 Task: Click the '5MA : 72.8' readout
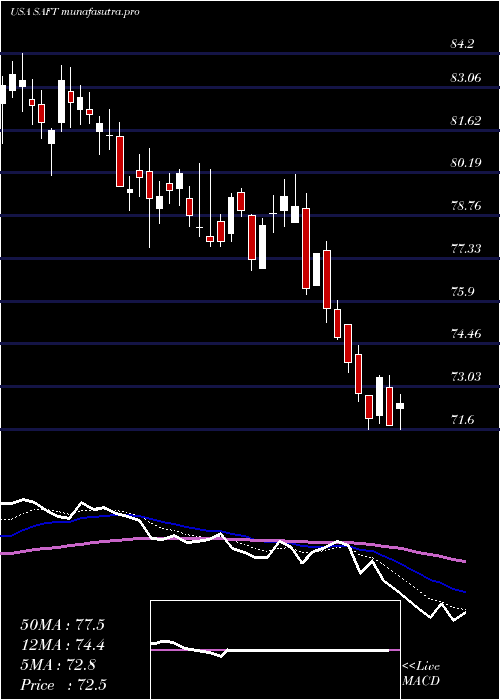pos(58,665)
